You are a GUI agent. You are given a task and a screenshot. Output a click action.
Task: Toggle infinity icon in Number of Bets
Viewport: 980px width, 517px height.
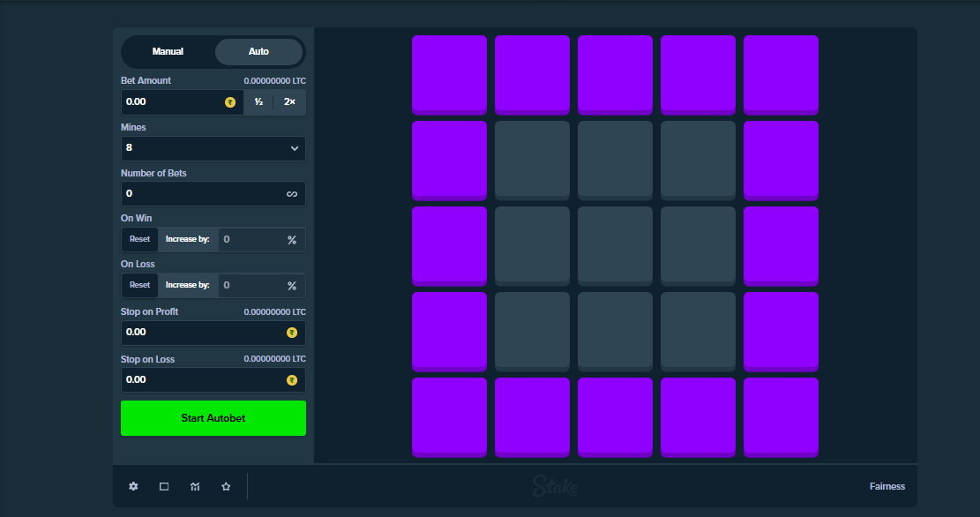pyautogui.click(x=292, y=194)
